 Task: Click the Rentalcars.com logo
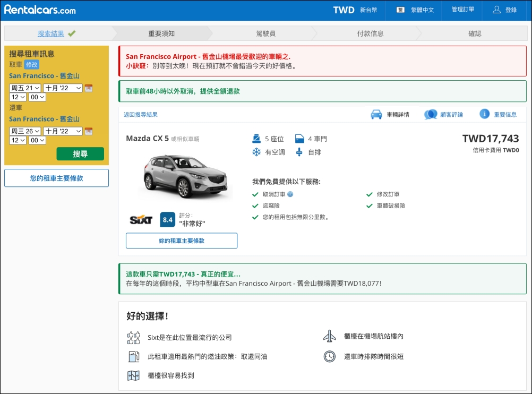[x=40, y=10]
